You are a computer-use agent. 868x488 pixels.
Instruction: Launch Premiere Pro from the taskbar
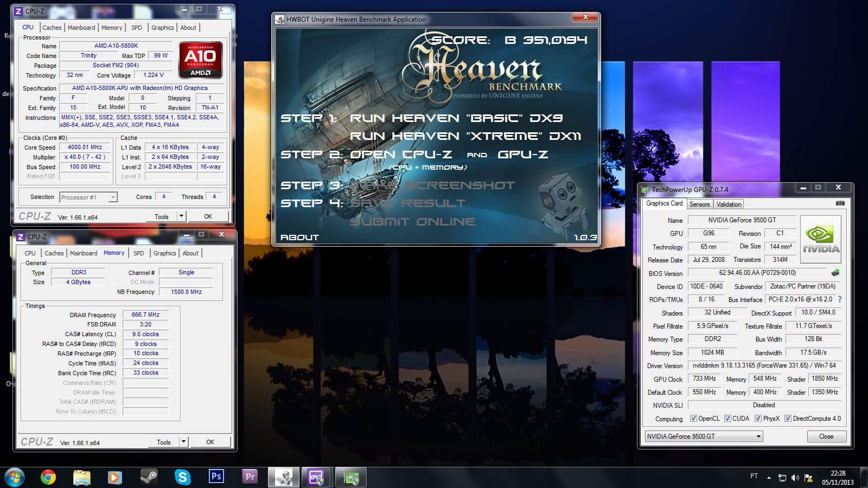point(250,477)
